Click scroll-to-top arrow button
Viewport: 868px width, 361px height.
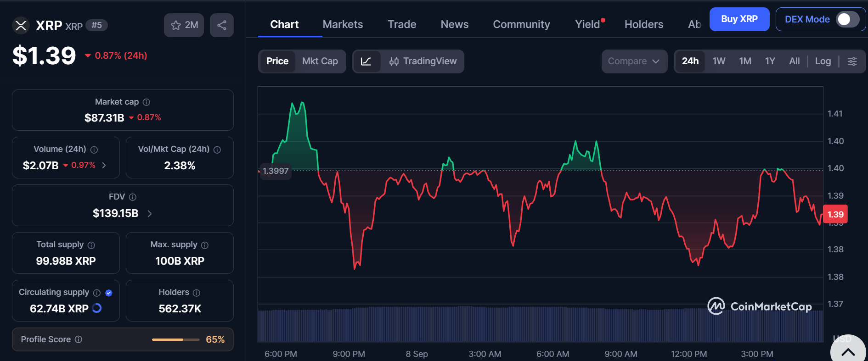(x=848, y=352)
